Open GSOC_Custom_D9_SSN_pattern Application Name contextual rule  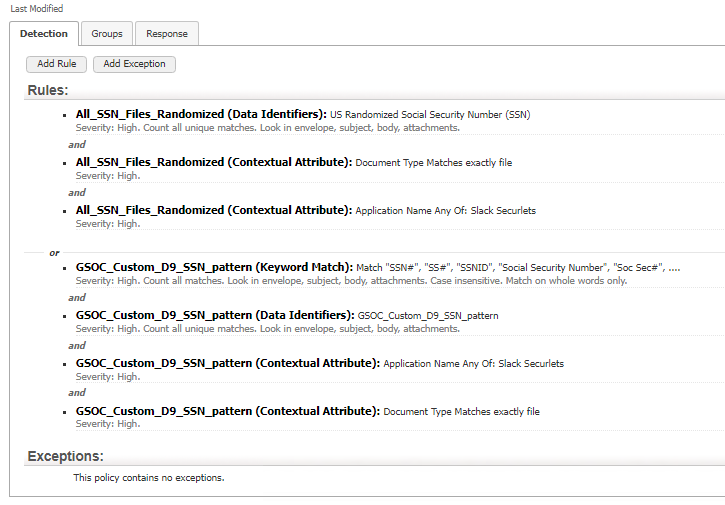[x=227, y=363]
